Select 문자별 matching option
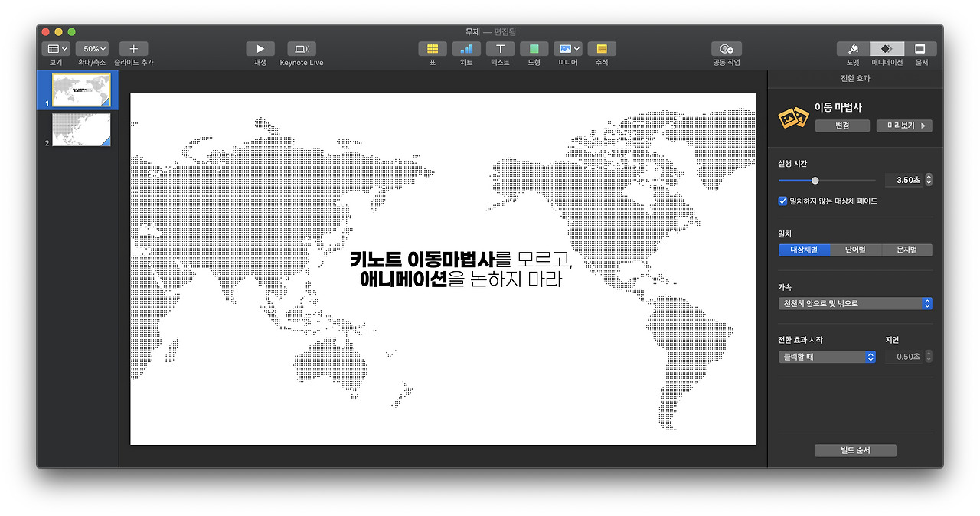The width and height of the screenshot is (980, 516). click(906, 250)
